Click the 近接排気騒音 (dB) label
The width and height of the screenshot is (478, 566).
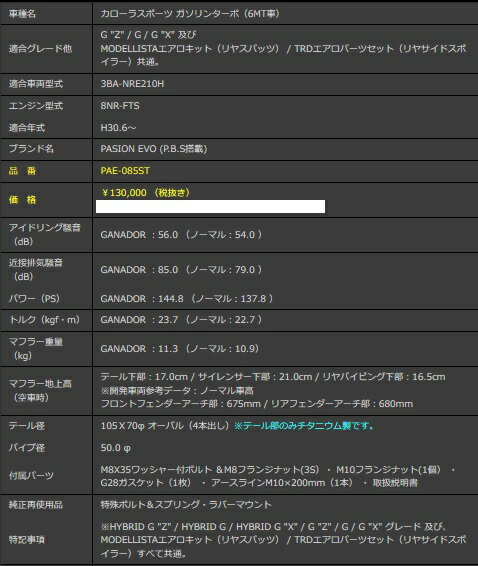[36, 270]
